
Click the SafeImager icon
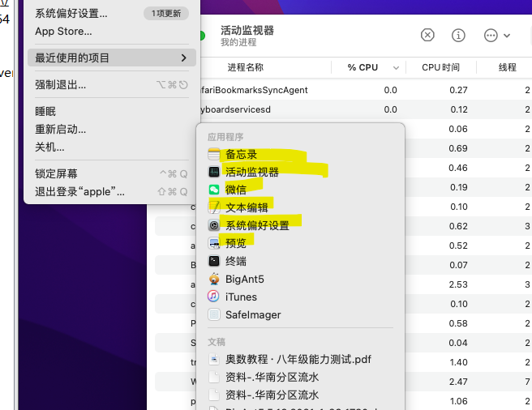pos(214,314)
